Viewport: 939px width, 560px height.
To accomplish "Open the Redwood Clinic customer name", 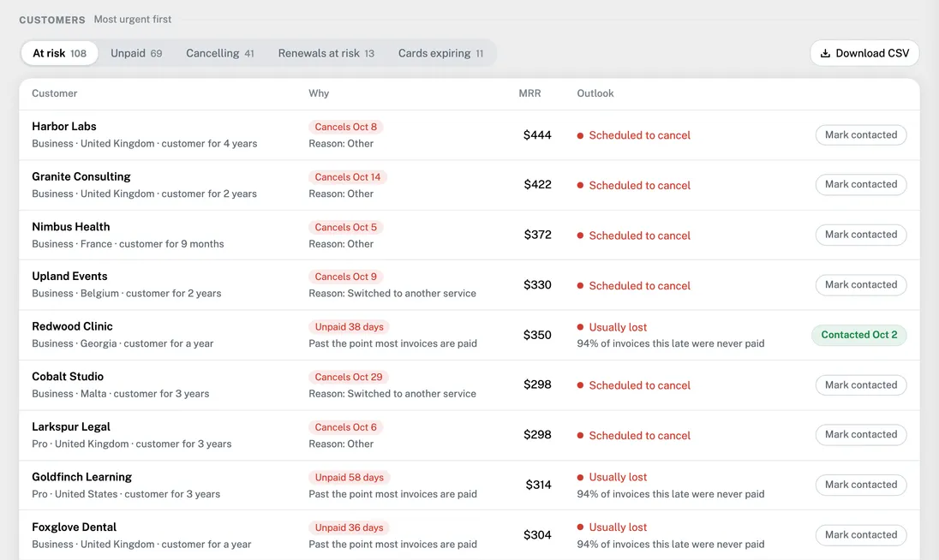I will (x=72, y=326).
